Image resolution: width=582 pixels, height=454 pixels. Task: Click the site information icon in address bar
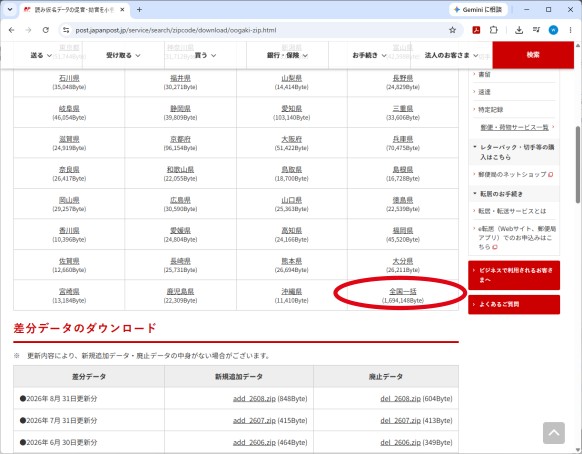pyautogui.click(x=66, y=30)
